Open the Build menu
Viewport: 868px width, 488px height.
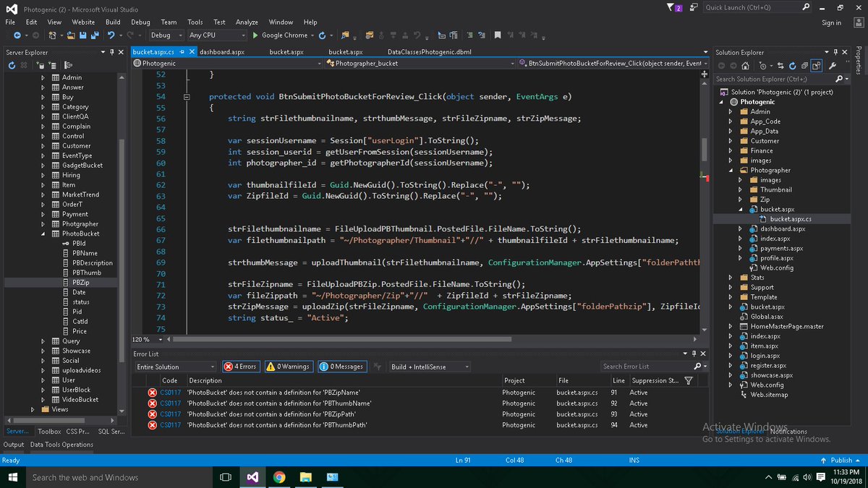[113, 22]
